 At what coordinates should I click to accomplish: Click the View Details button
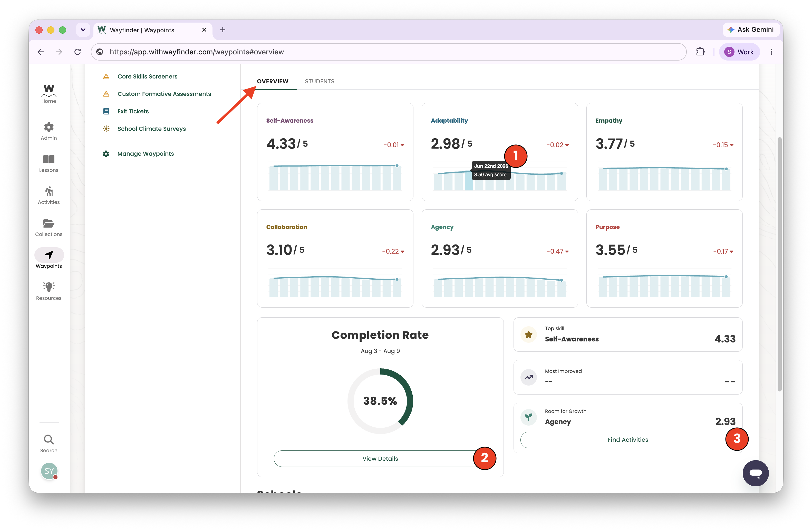point(380,458)
